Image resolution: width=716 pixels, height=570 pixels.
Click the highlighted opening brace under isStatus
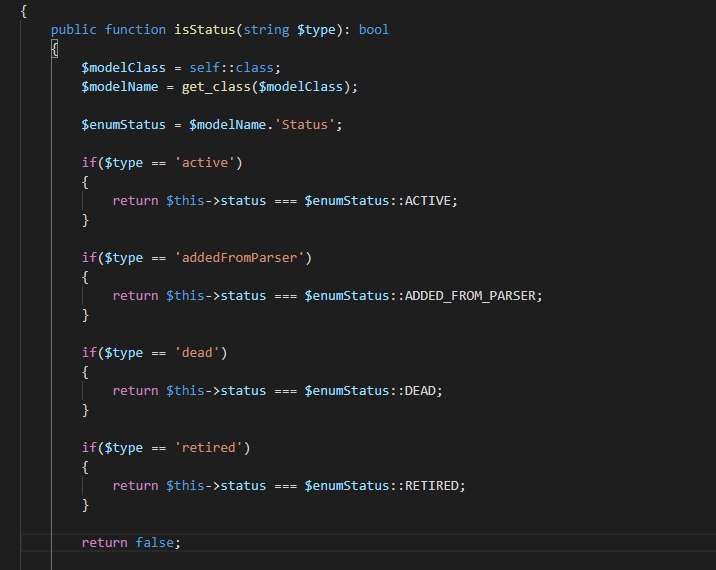pyautogui.click(x=54, y=48)
